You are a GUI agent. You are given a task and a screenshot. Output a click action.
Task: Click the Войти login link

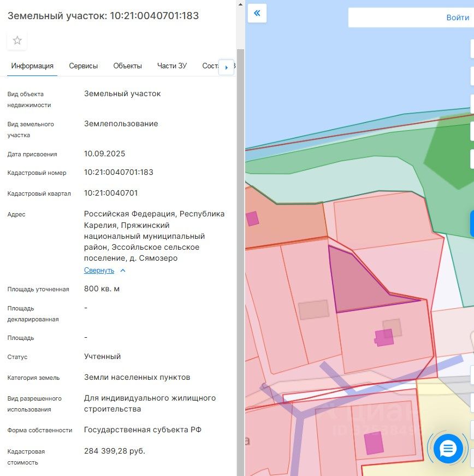pyautogui.click(x=458, y=17)
